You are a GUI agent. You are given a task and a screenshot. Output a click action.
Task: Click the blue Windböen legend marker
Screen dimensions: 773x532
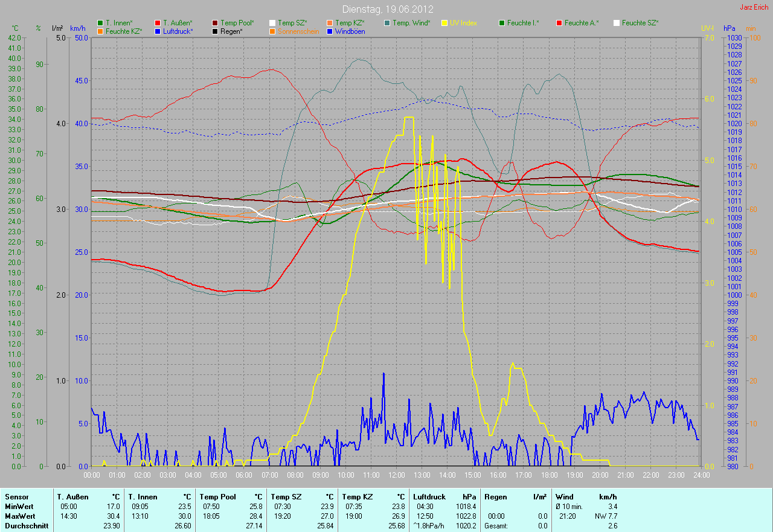[330, 31]
